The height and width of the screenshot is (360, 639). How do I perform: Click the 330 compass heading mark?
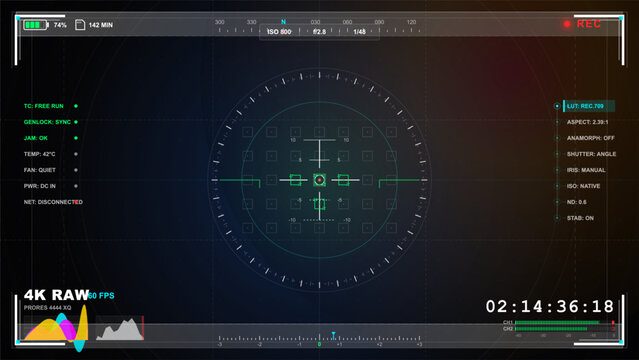pyautogui.click(x=251, y=22)
